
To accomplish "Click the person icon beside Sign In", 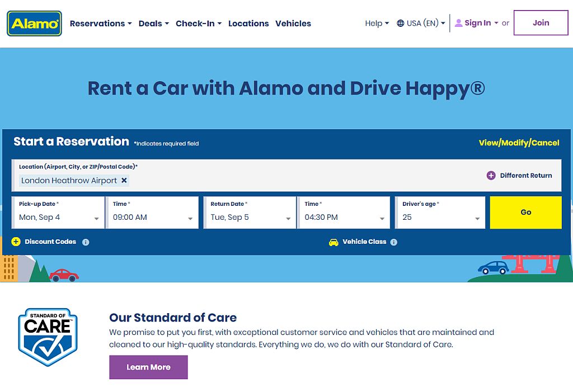I will [x=460, y=23].
